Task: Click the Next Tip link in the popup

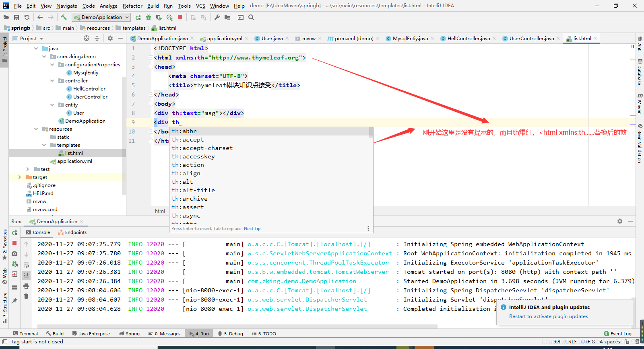Action: [252, 228]
